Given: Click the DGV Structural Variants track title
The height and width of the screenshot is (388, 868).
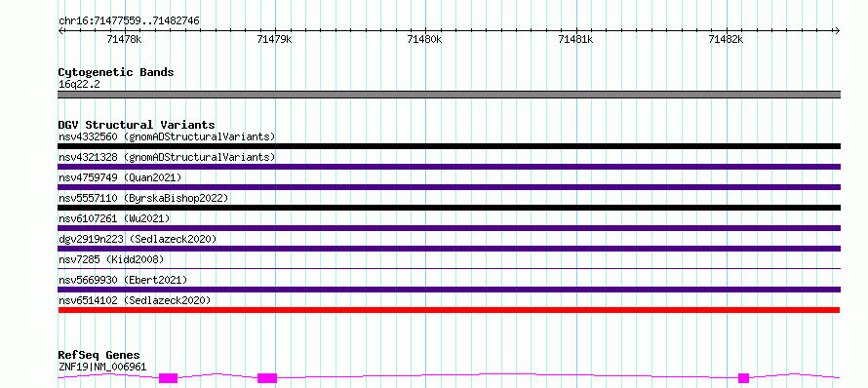Looking at the screenshot, I should coord(137,125).
